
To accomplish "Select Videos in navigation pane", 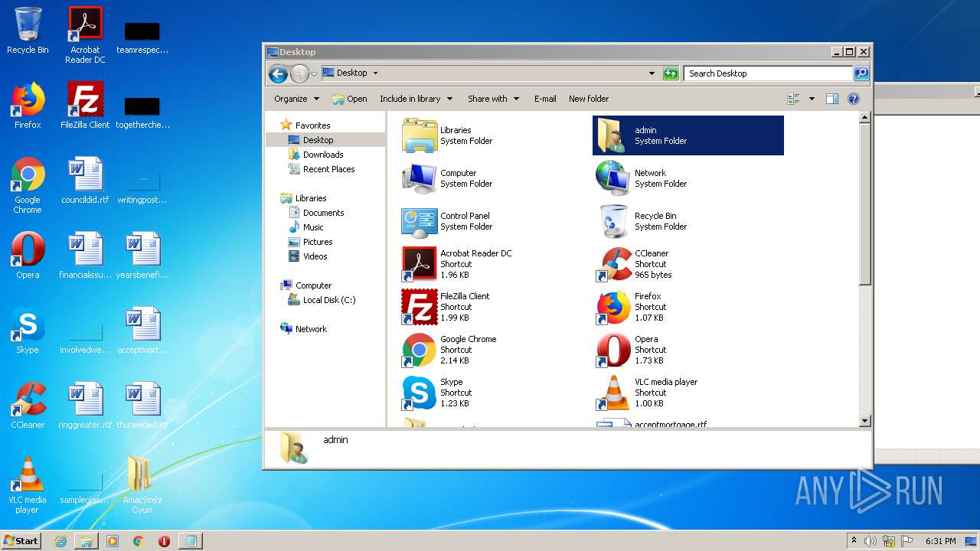I will click(308, 256).
